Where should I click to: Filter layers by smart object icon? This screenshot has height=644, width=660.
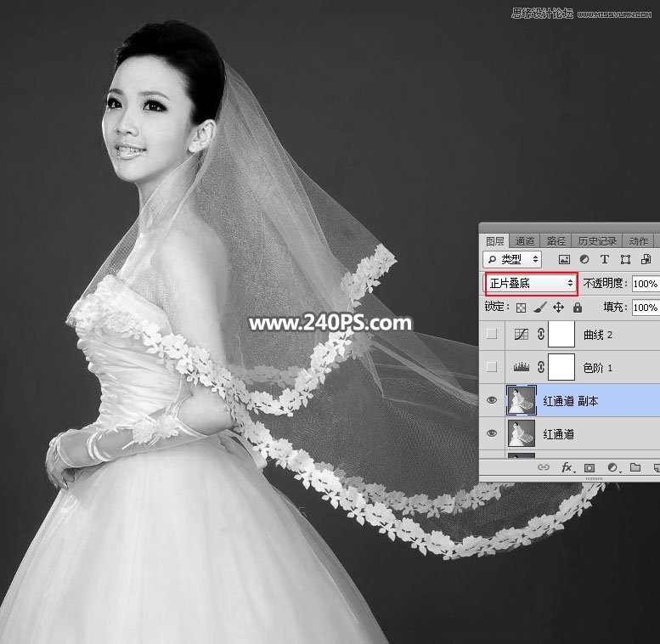click(x=646, y=259)
